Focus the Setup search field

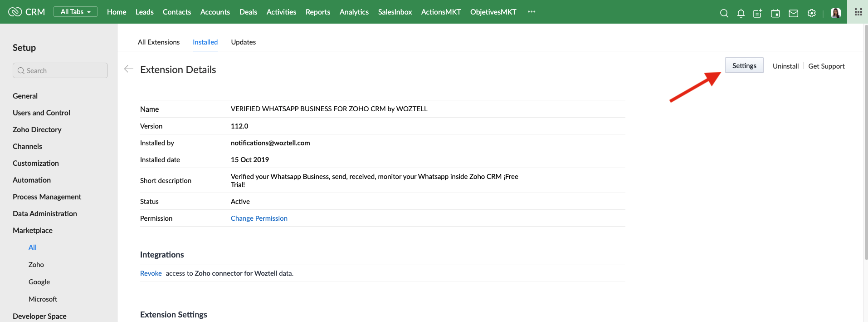[60, 70]
